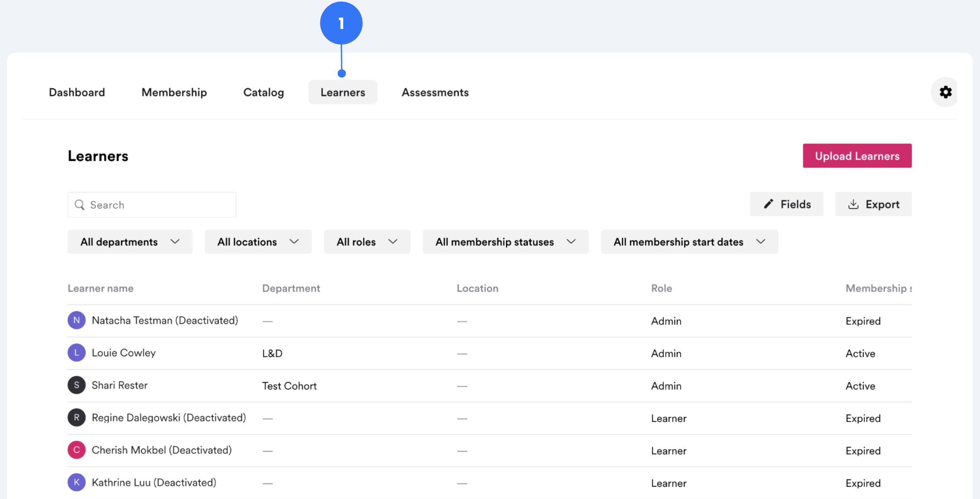Click Learner role in Kathrine Luu row
Screen dimensions: 980x499
[x=669, y=483]
